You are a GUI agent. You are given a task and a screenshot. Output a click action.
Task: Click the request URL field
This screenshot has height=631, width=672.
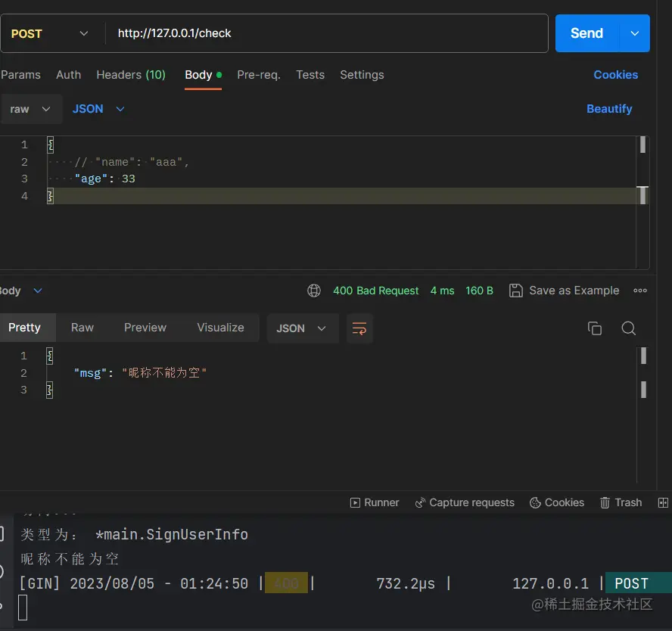(x=327, y=33)
